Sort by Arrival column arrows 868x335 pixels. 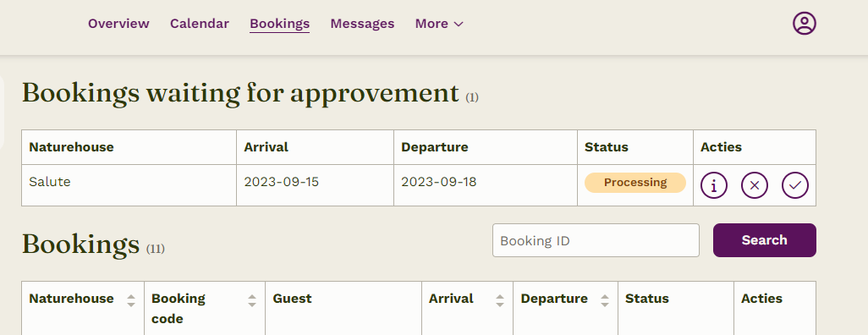(x=500, y=300)
